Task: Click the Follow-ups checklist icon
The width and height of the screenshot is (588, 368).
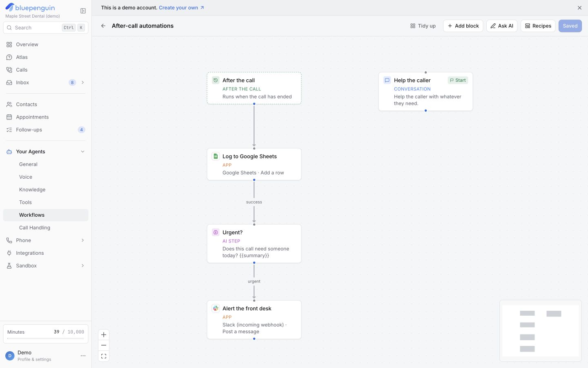Action: click(9, 130)
